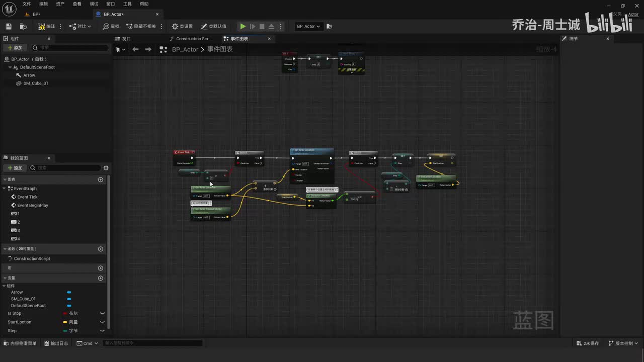Open the BP_Actor debug object dropdown

tap(308, 26)
